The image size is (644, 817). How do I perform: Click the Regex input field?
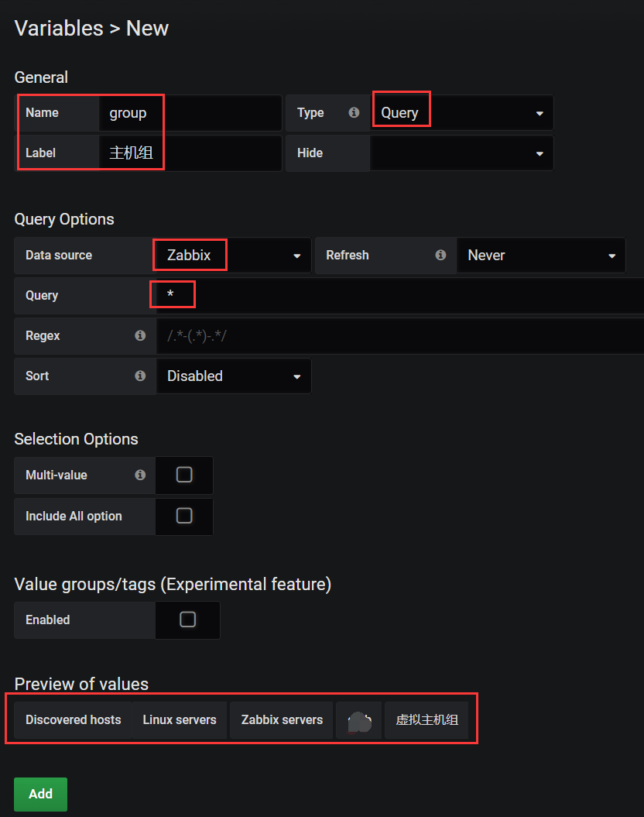tap(400, 336)
